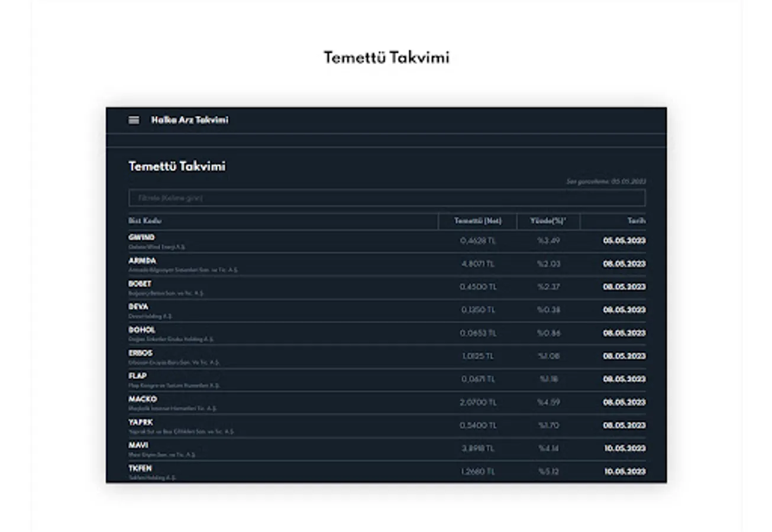The image size is (772, 532).
Task: Click the Temettü Takvimi heading inside dark panel
Action: point(177,166)
